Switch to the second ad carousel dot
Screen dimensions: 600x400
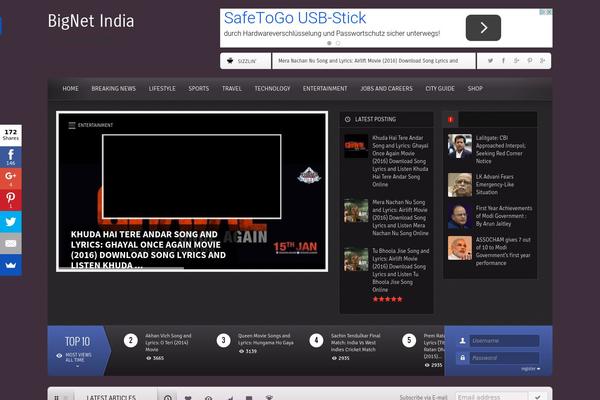338,43
